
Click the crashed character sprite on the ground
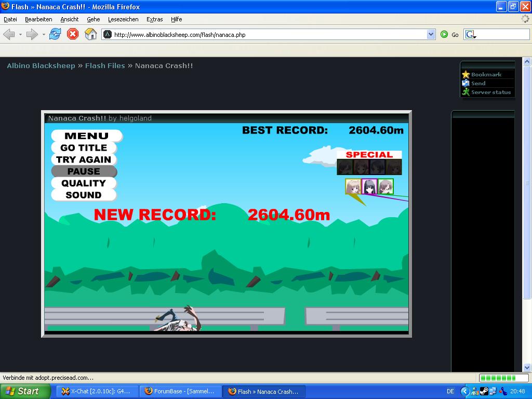178,318
